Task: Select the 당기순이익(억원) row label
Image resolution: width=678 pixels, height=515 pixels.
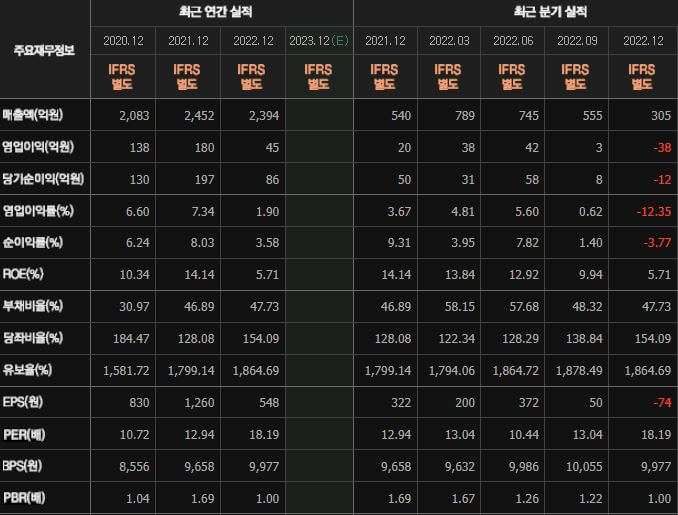Action: point(43,179)
